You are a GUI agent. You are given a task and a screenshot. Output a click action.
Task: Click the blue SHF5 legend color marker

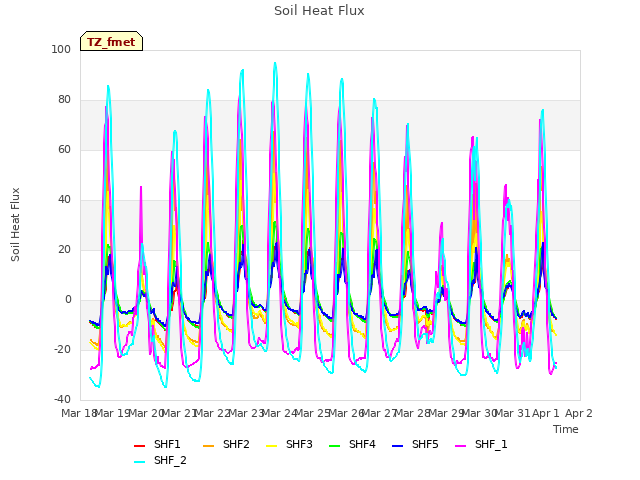397,446
